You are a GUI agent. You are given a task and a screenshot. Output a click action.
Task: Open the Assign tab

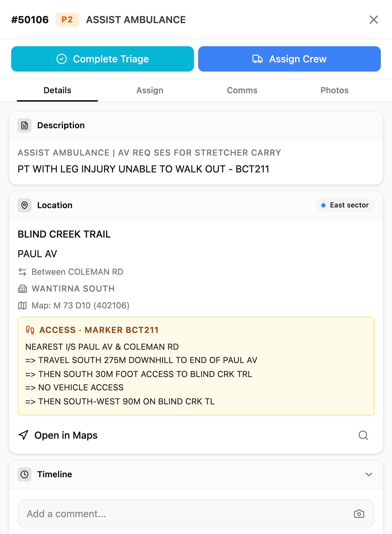150,90
